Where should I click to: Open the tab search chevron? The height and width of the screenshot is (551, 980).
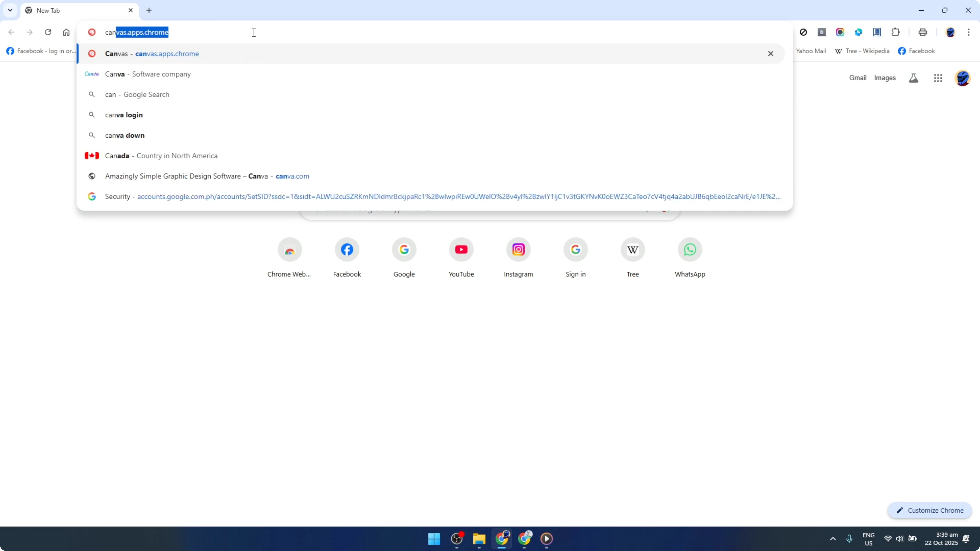pyautogui.click(x=10, y=10)
